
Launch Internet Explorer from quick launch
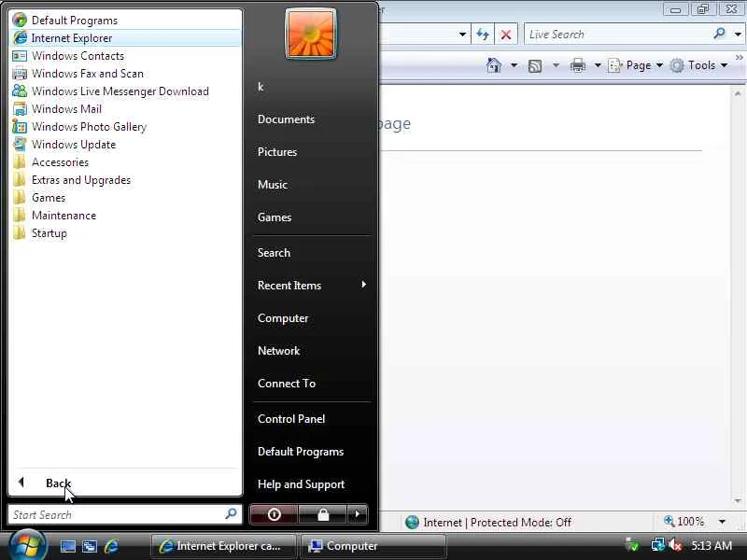click(111, 546)
